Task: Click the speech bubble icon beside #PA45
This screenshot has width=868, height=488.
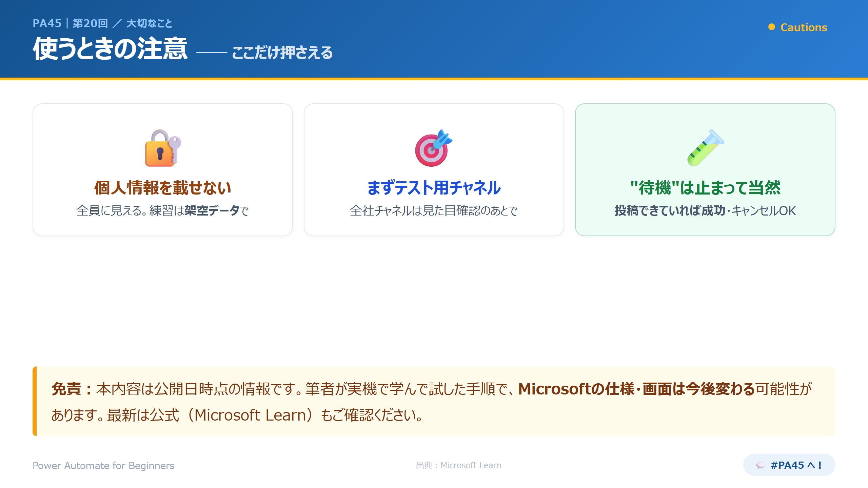Action: click(x=761, y=465)
